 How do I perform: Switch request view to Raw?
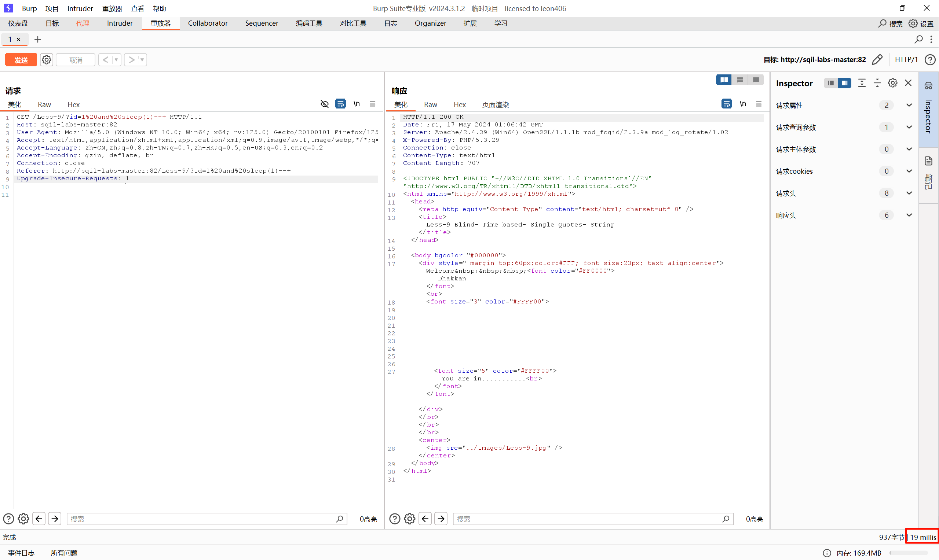click(x=44, y=104)
